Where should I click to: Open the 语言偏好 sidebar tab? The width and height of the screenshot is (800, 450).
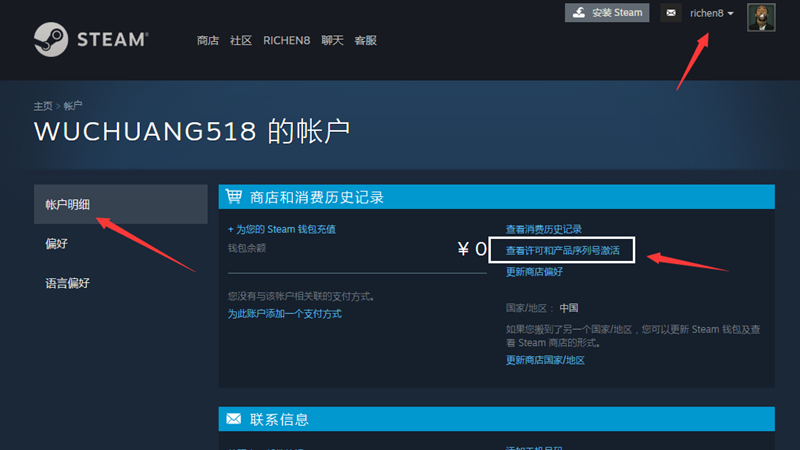click(x=68, y=283)
